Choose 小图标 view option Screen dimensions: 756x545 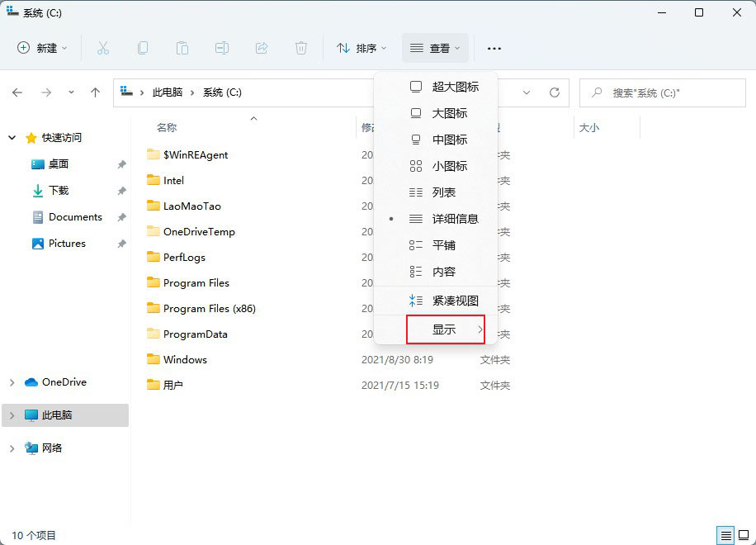point(436,167)
